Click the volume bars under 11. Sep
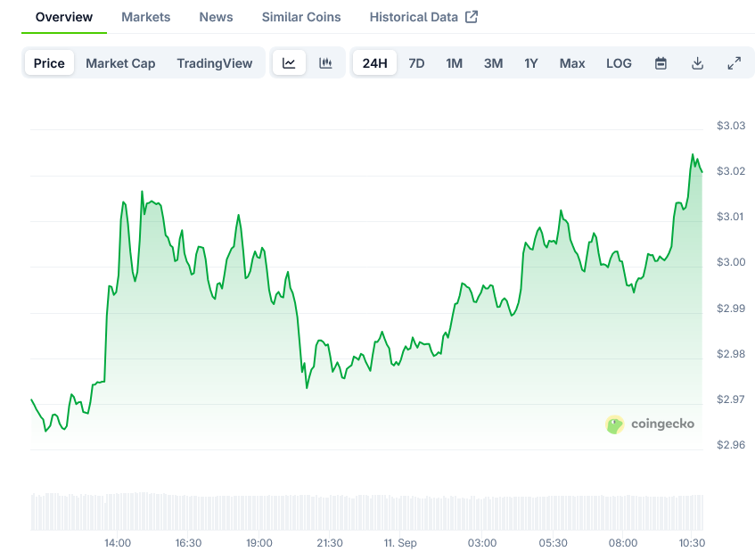 [400, 513]
